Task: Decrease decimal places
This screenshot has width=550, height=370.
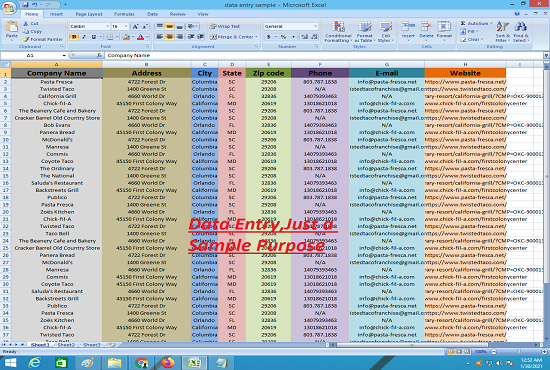Action: pos(314,37)
